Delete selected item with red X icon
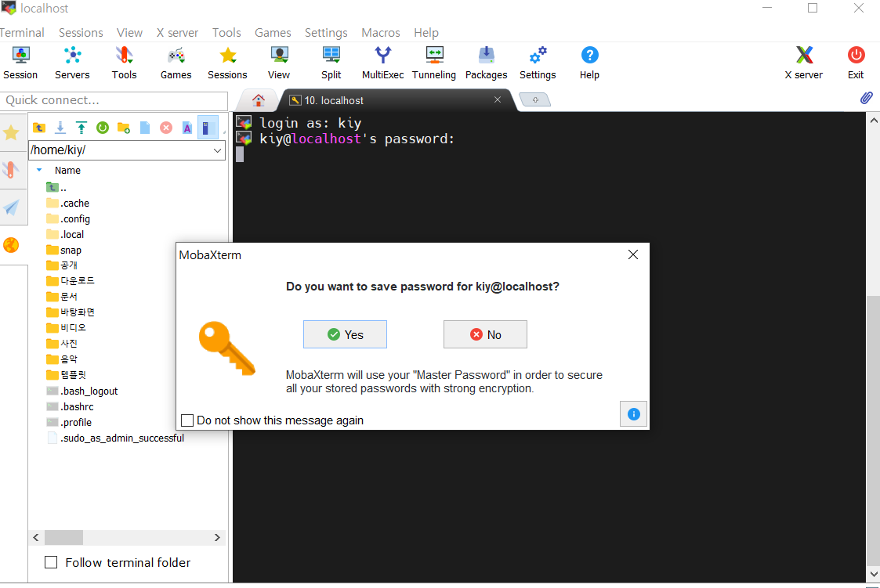Viewport: 880px width, 588px height. (x=166, y=128)
